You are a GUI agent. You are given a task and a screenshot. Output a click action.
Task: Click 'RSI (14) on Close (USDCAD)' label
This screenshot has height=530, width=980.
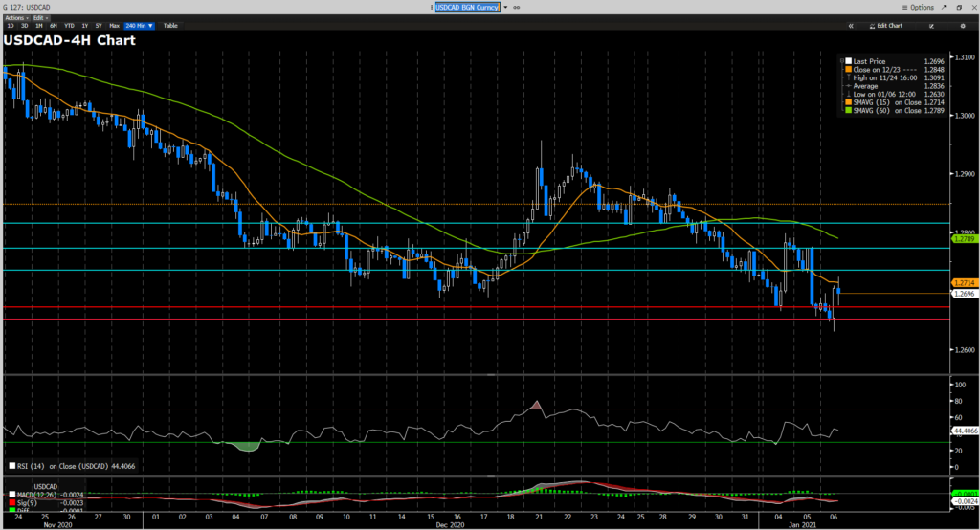pos(63,466)
